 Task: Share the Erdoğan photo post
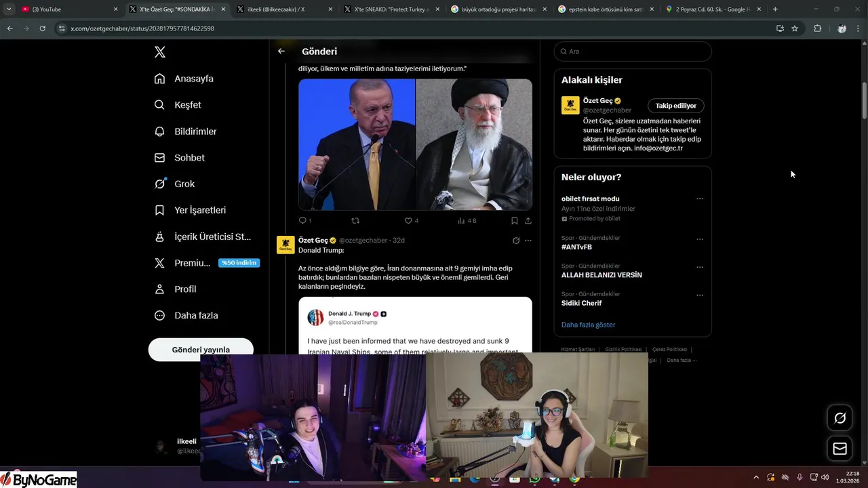click(528, 220)
